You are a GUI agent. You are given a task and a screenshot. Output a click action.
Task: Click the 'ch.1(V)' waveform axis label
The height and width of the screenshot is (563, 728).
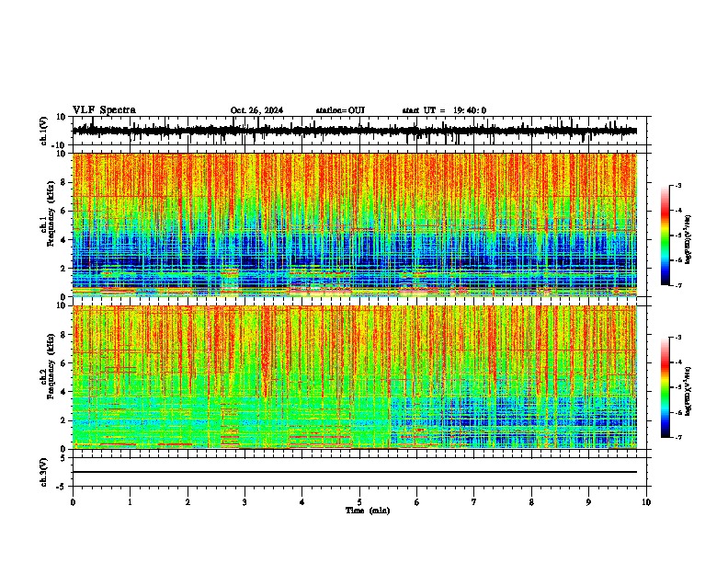(x=44, y=131)
